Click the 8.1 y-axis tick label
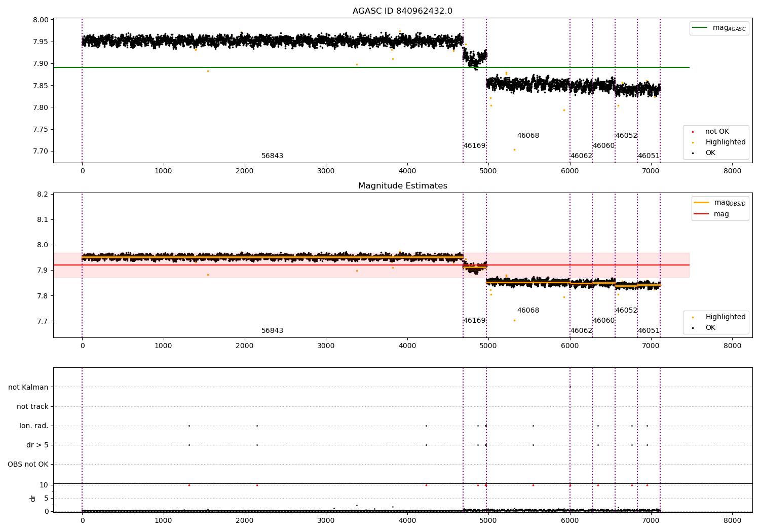This screenshot has width=760, height=532. pos(43,220)
